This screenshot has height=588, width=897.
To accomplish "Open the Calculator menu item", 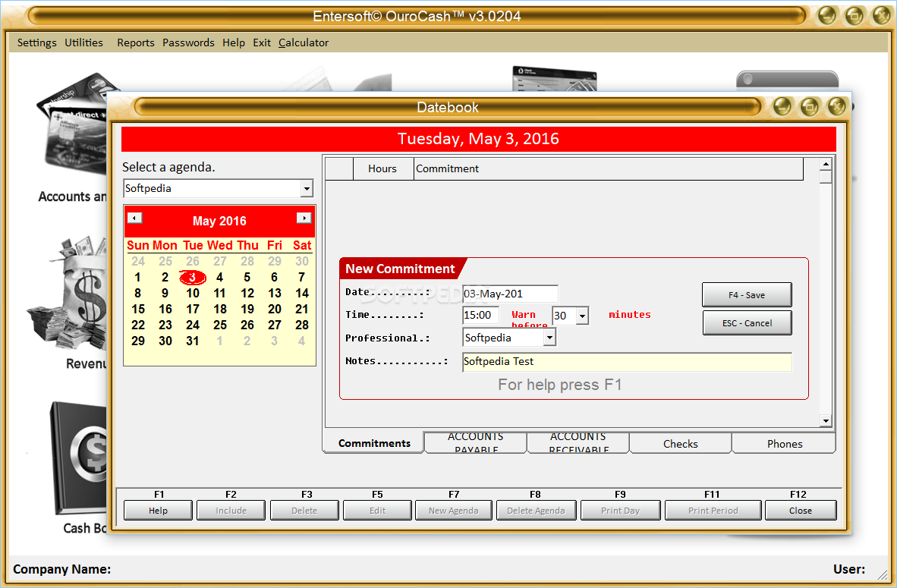I will pyautogui.click(x=304, y=42).
